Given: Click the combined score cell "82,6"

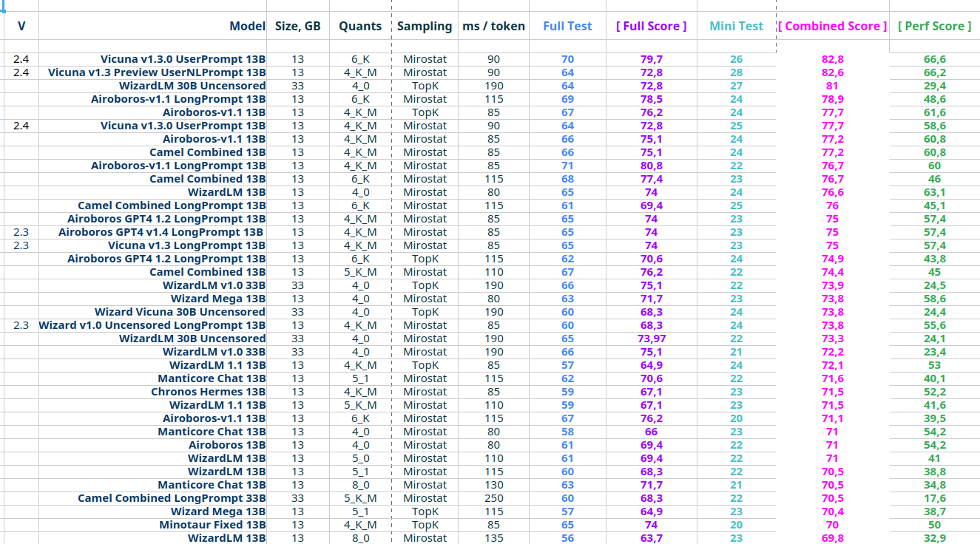Looking at the screenshot, I should 832,72.
